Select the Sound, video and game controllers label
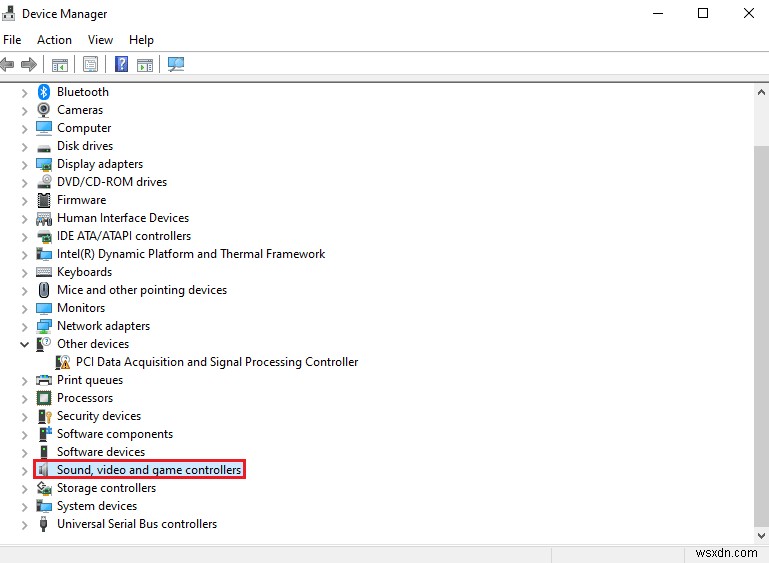The height and width of the screenshot is (563, 769). (x=149, y=470)
